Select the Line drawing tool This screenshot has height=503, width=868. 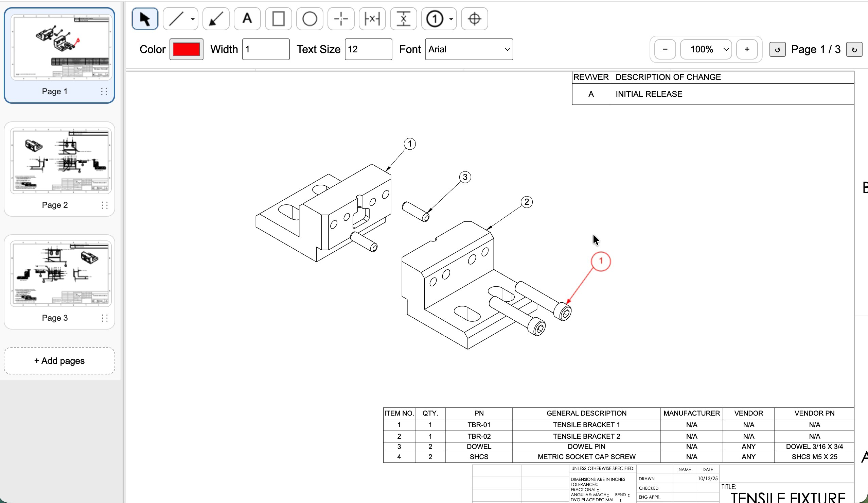pyautogui.click(x=176, y=19)
